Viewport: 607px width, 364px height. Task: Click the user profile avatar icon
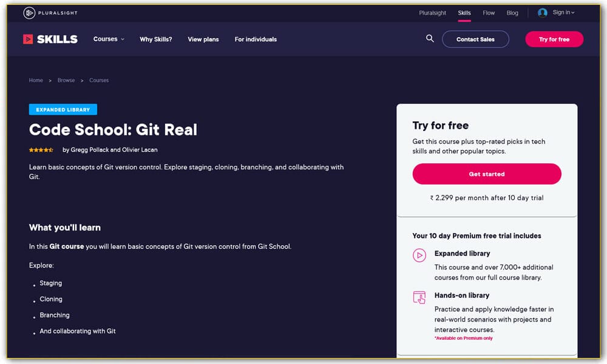(x=543, y=13)
